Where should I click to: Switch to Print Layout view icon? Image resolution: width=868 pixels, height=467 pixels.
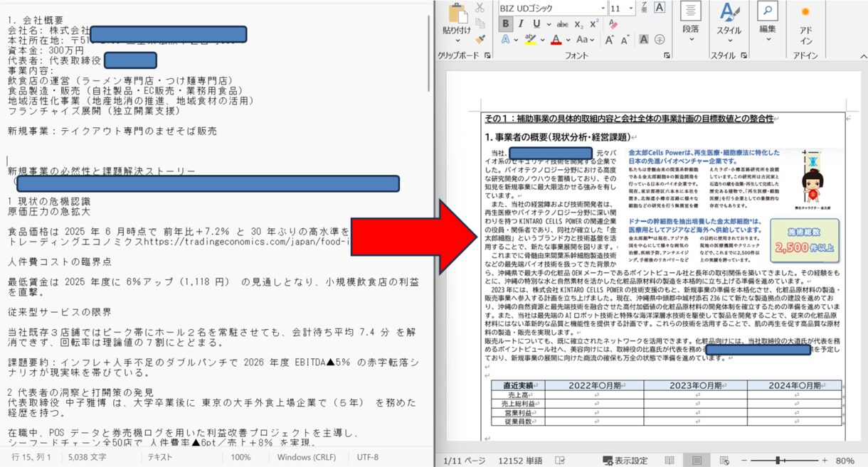[697, 461]
